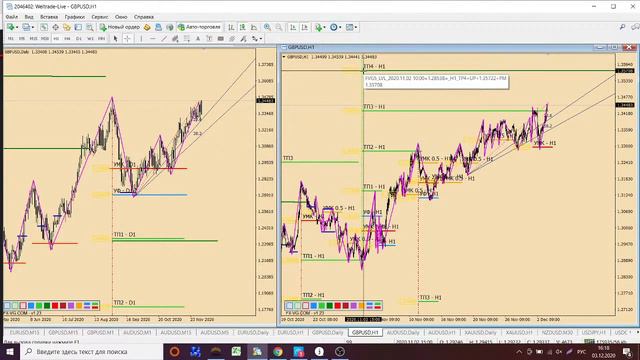Toggle the M15 timeframe button
The image size is (640, 360).
click(x=33, y=39)
